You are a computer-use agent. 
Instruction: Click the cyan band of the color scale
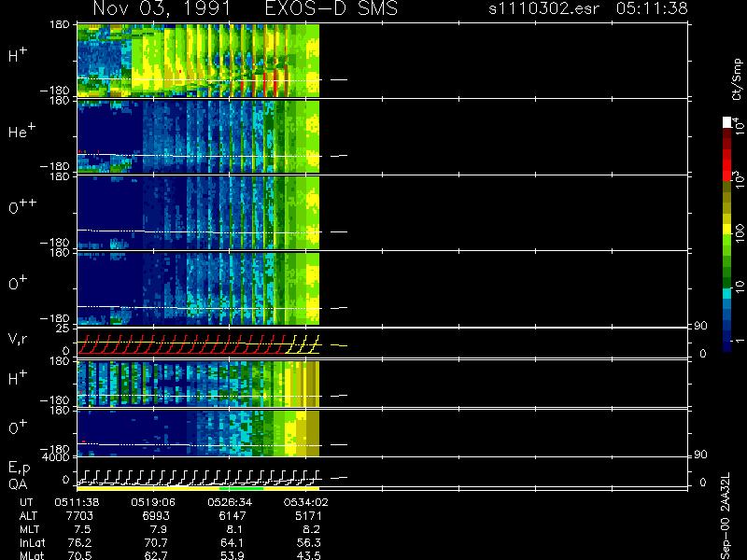pos(726,293)
